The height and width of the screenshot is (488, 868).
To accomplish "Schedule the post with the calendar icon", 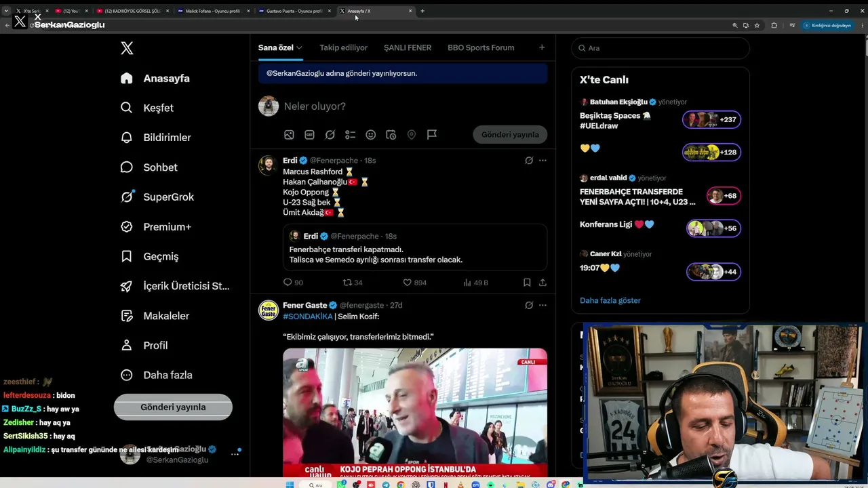I will tap(391, 135).
